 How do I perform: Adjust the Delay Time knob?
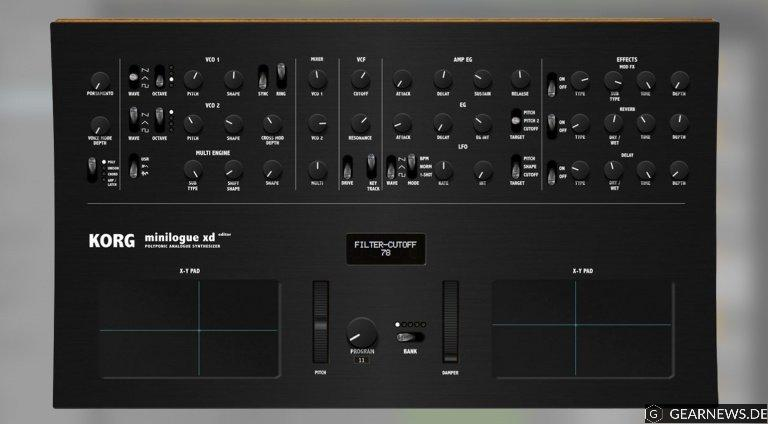click(x=646, y=170)
